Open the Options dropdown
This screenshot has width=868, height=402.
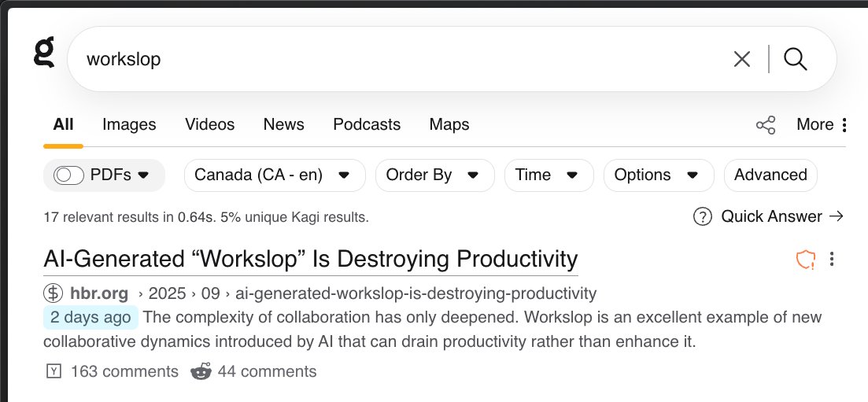(659, 175)
